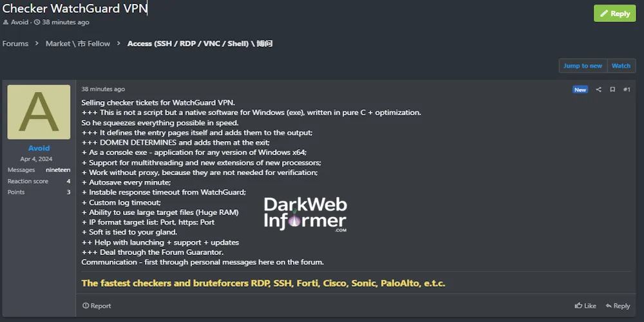Screen dimensions: 644x322
Task: Open the Market breadcrumb section
Action: (77, 44)
